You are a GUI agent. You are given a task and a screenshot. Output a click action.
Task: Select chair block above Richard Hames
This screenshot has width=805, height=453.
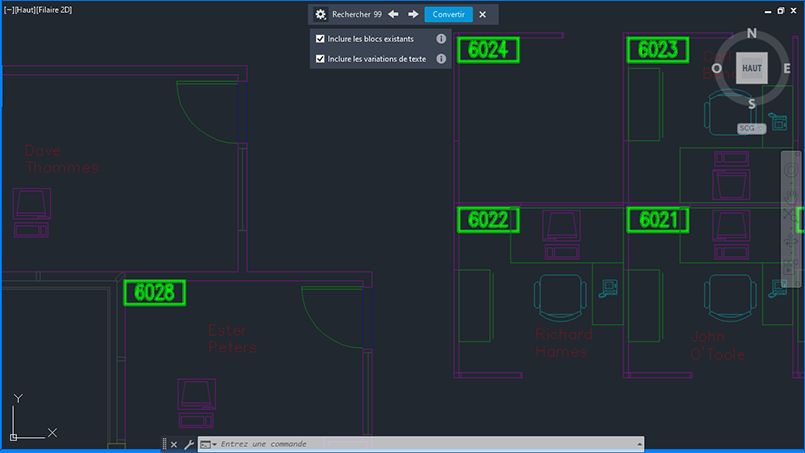[560, 298]
